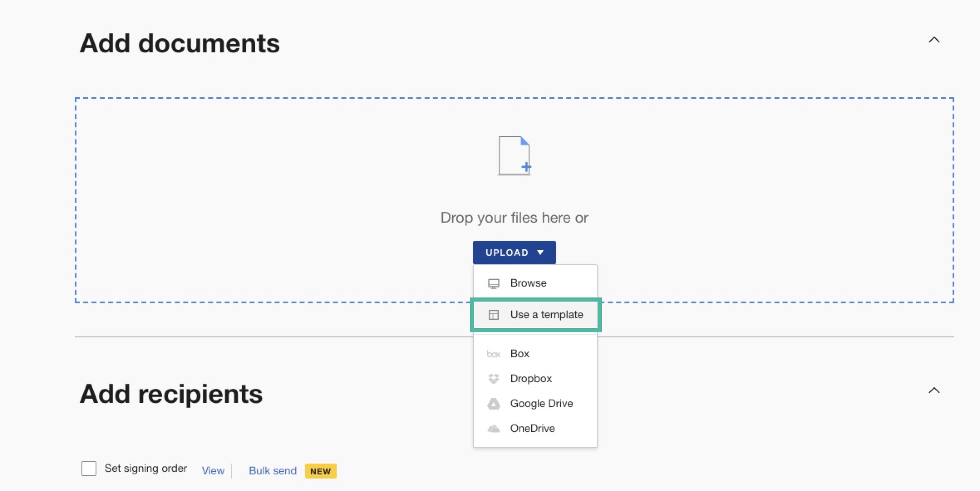Screen dimensions: 980x491
Task: Click the Use a template grid icon
Action: click(494, 315)
